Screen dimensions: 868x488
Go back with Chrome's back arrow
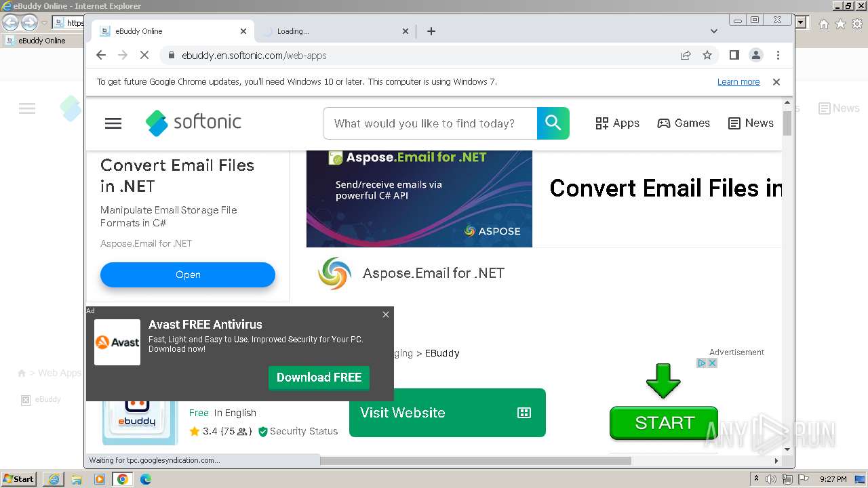tap(101, 55)
